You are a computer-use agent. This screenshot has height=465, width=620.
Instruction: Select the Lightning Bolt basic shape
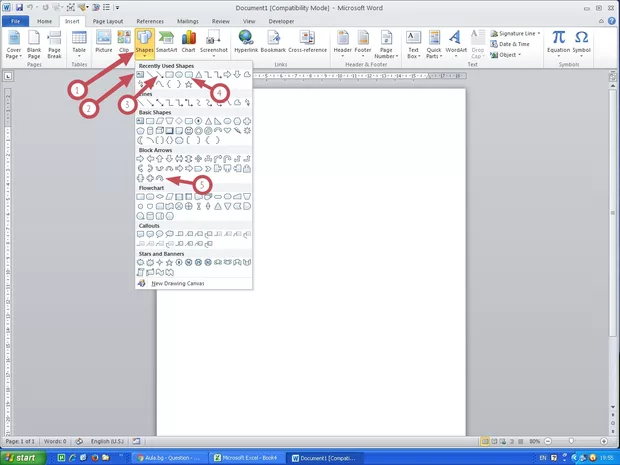coord(237,130)
